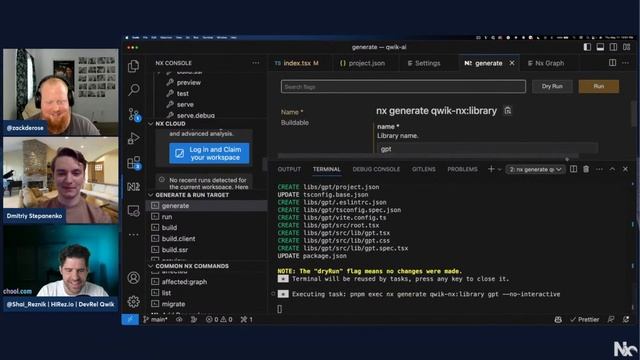640x360 pixels.
Task: Open the Manage gear icon
Action: click(x=133, y=302)
